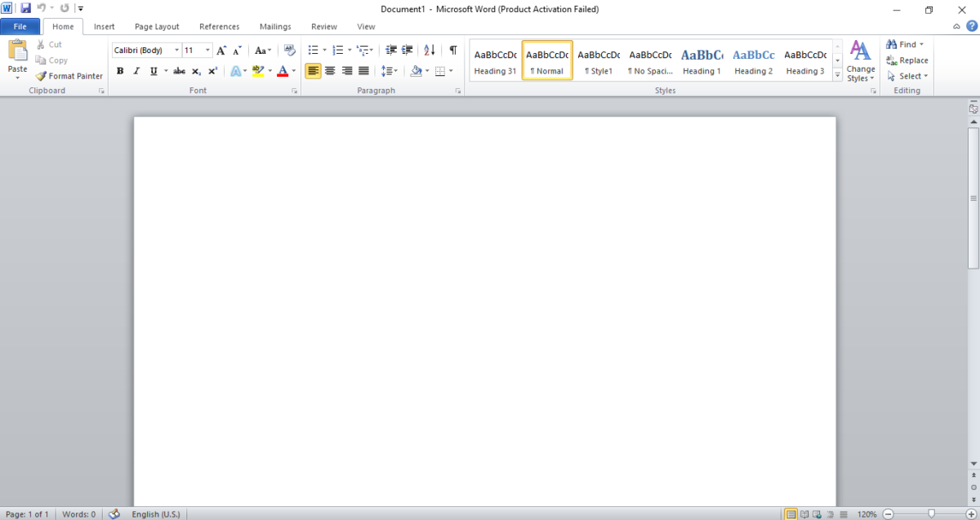Apply strikethrough to text
Image resolution: width=980 pixels, height=520 pixels.
[x=179, y=71]
